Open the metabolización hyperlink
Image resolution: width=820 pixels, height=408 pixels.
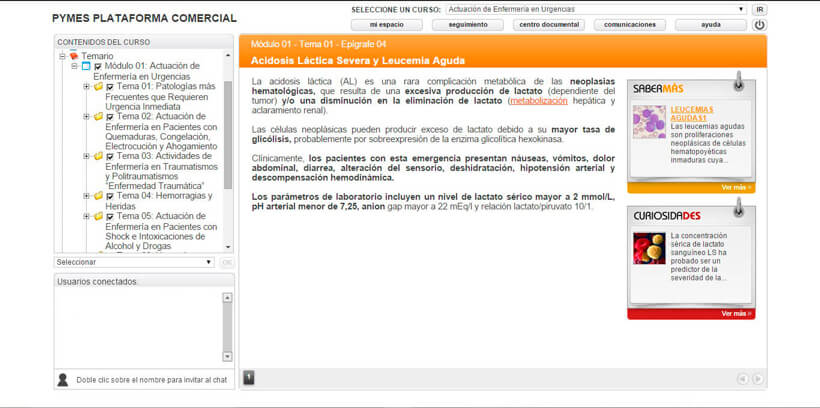pyautogui.click(x=539, y=101)
